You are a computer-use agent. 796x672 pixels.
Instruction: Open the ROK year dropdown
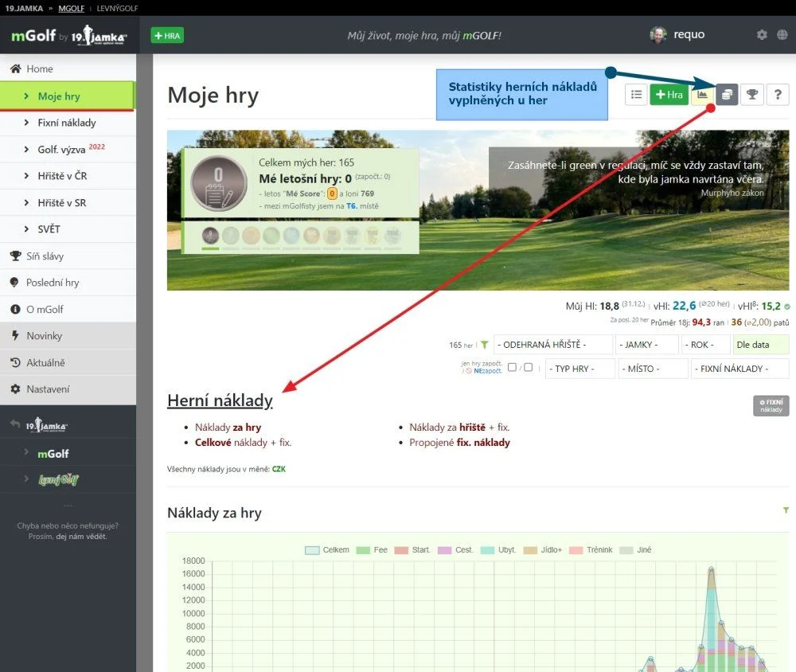click(x=705, y=345)
